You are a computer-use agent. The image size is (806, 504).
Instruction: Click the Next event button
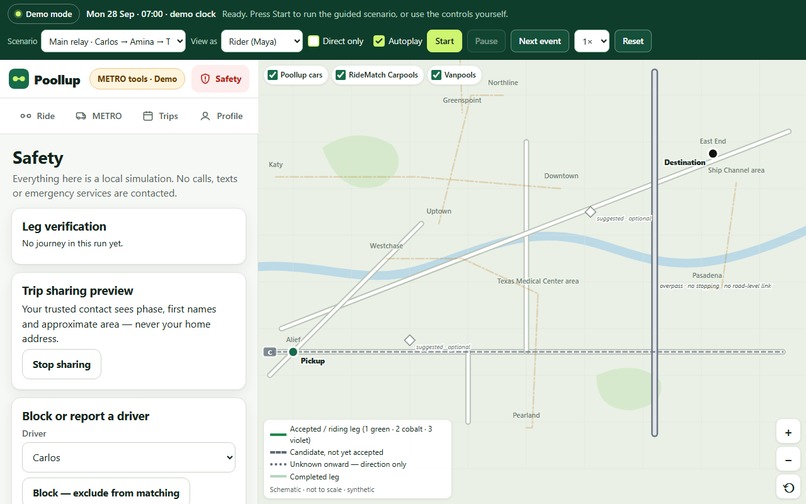540,41
